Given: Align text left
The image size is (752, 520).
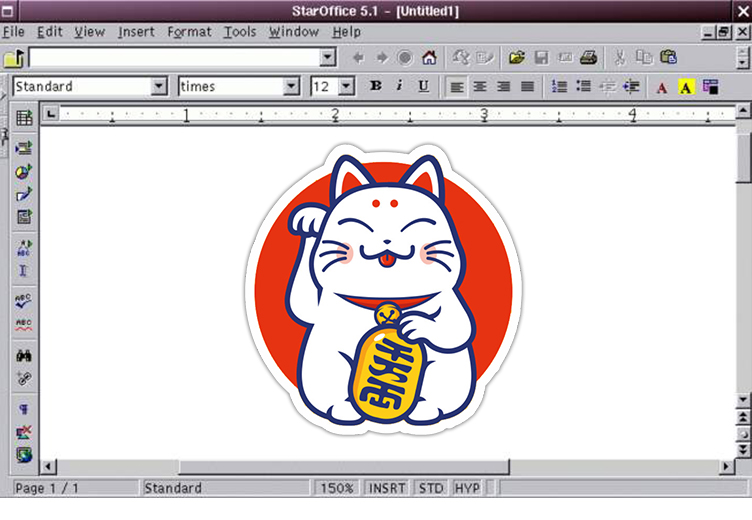Looking at the screenshot, I should click(457, 87).
